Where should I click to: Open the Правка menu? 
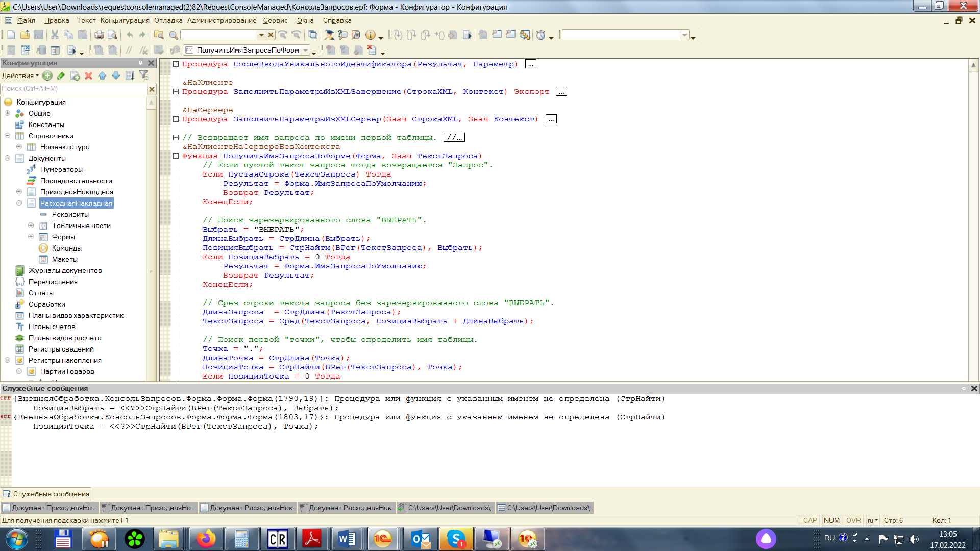57,20
